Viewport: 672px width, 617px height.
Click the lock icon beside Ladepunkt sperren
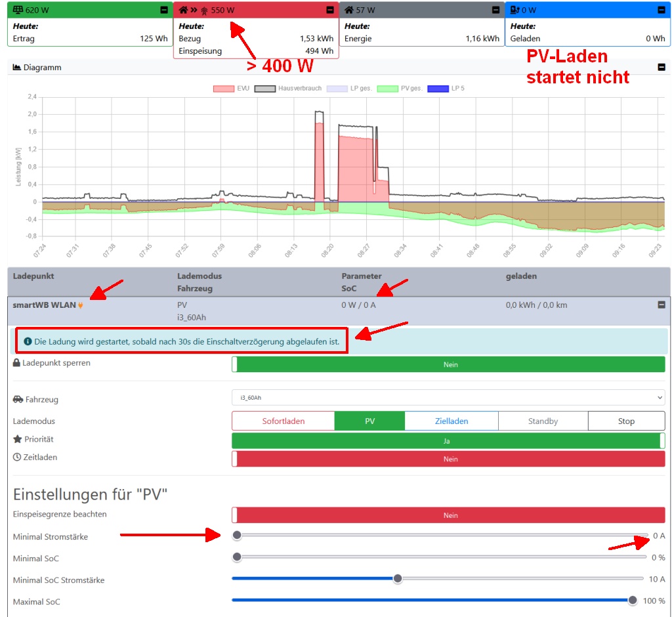coord(17,363)
